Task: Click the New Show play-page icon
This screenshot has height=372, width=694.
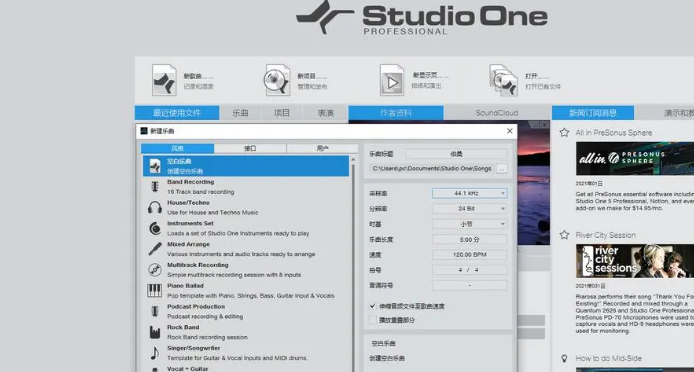Action: click(392, 80)
